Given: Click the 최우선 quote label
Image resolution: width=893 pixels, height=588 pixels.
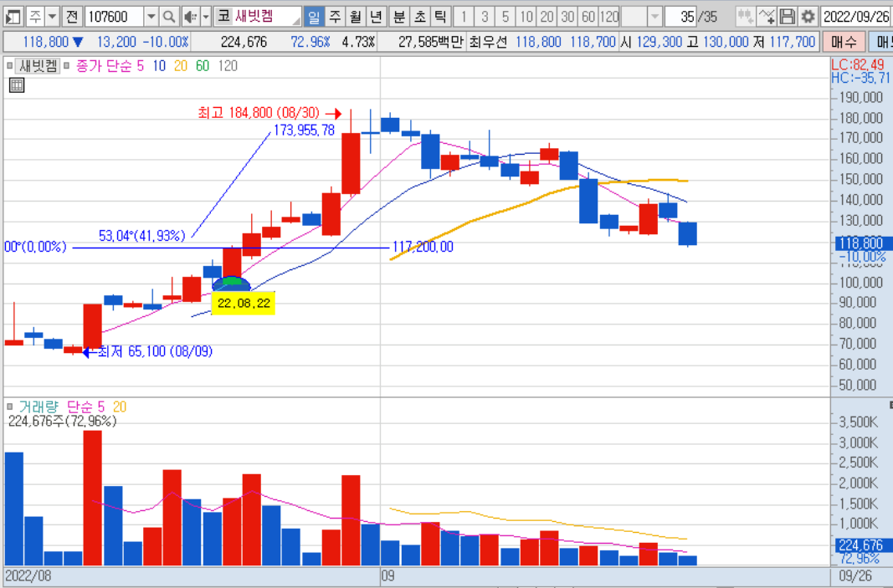Looking at the screenshot, I should 488,42.
